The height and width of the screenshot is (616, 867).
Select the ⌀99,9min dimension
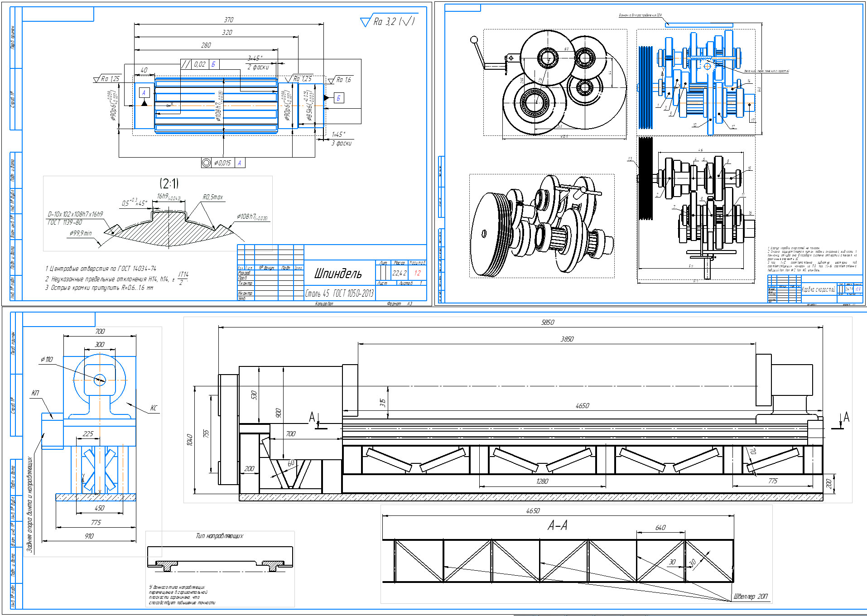point(81,233)
